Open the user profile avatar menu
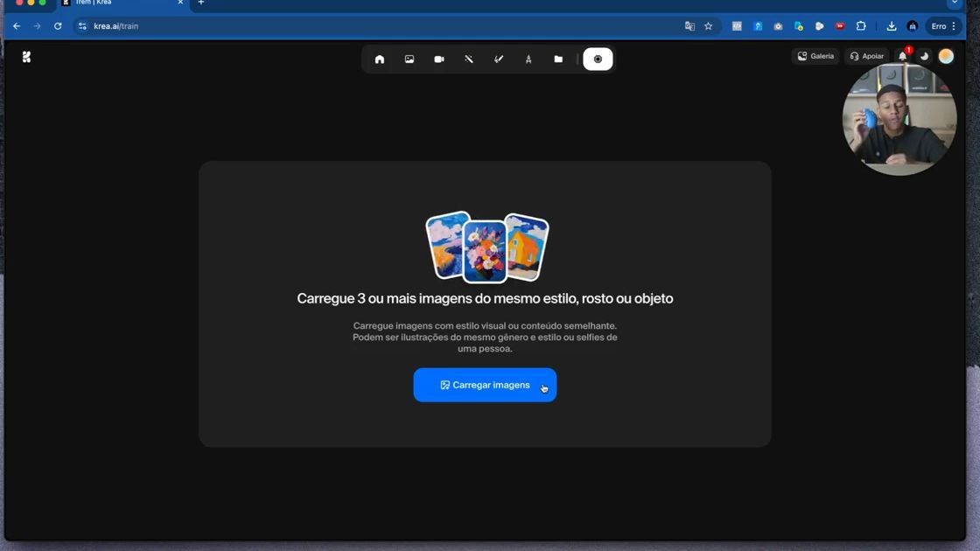 click(946, 56)
